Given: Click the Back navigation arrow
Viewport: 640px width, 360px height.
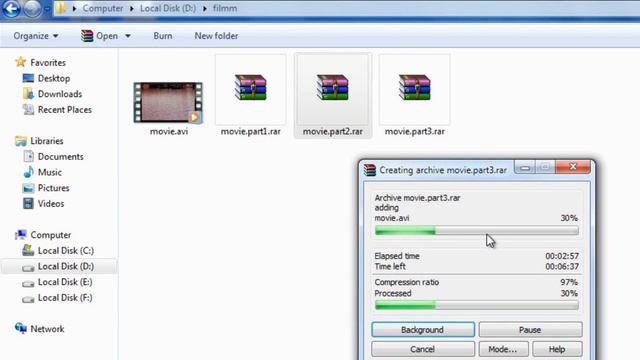Looking at the screenshot, I should pos(11,8).
